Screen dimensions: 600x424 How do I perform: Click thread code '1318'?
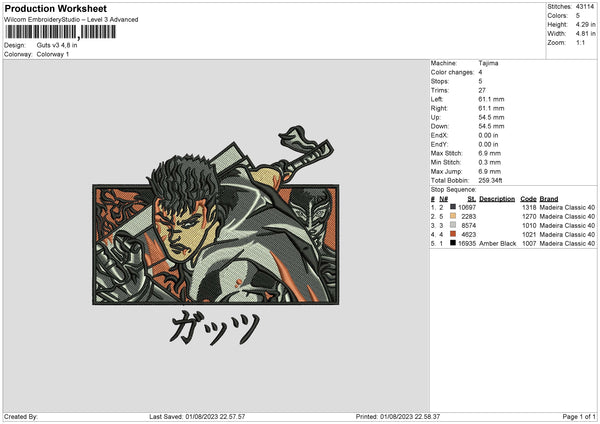click(x=529, y=207)
